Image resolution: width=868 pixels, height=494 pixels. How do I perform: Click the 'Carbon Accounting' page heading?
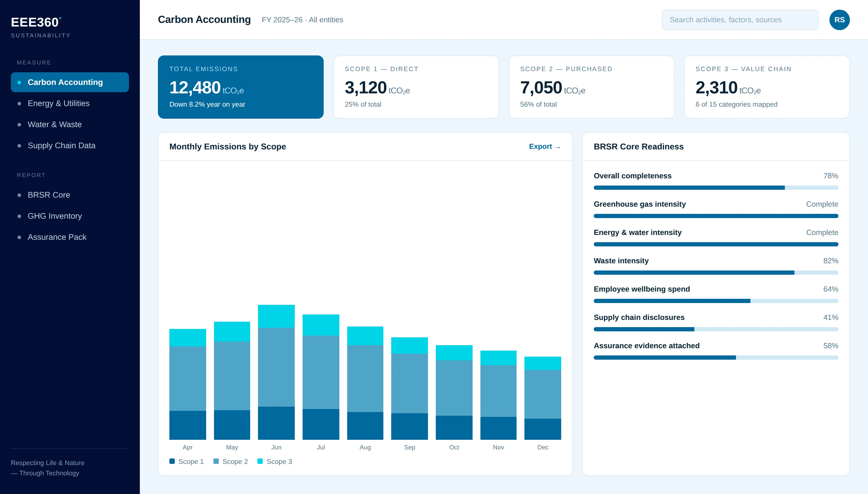204,20
